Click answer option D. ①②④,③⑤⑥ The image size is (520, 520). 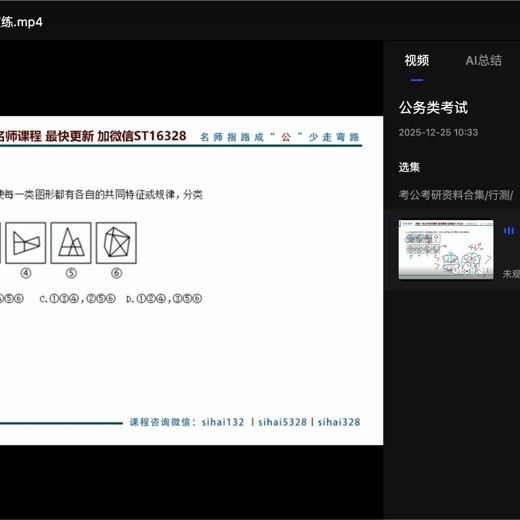click(164, 299)
